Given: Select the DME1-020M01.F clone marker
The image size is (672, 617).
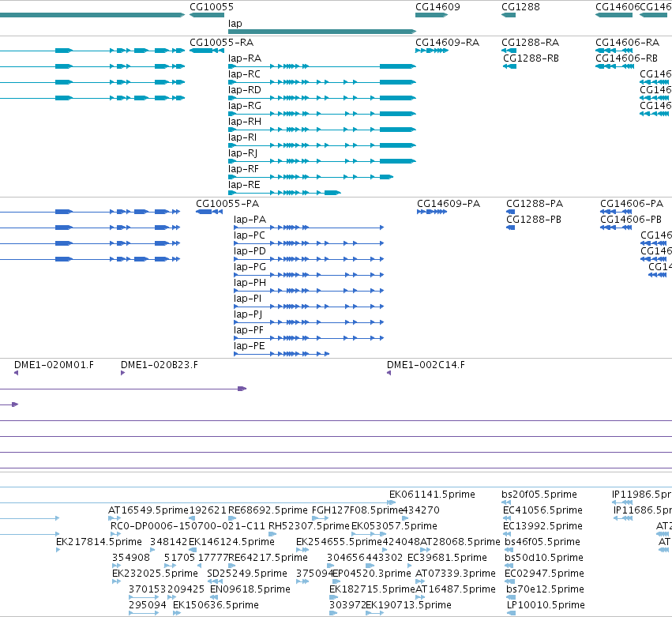Looking at the screenshot, I should 17,373.
